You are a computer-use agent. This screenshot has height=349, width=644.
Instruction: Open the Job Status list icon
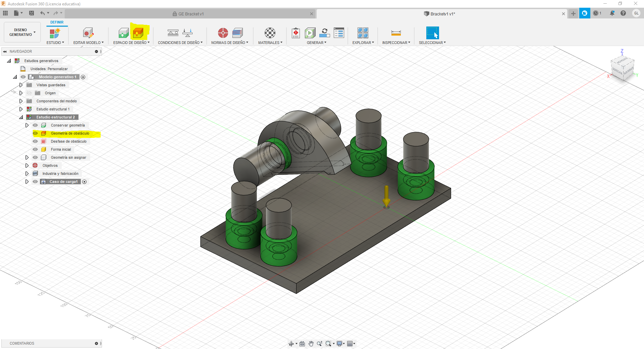(339, 33)
